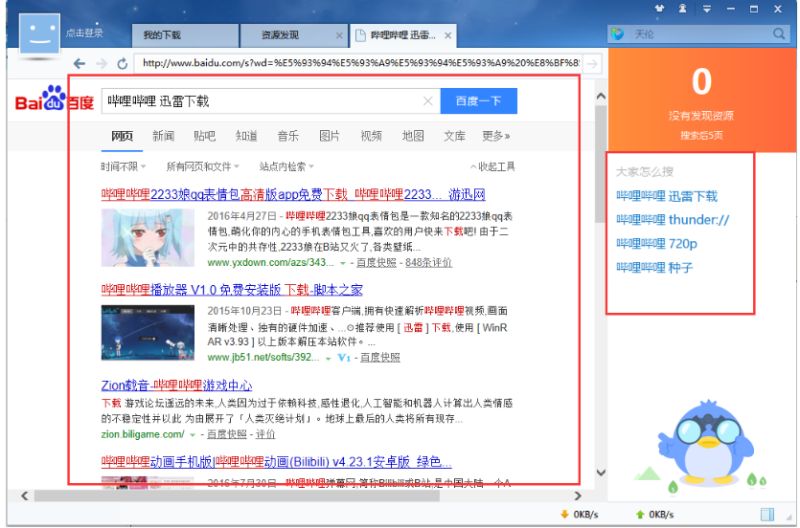
Task: Click V1 credibility badge on jb51 result
Action: point(344,358)
